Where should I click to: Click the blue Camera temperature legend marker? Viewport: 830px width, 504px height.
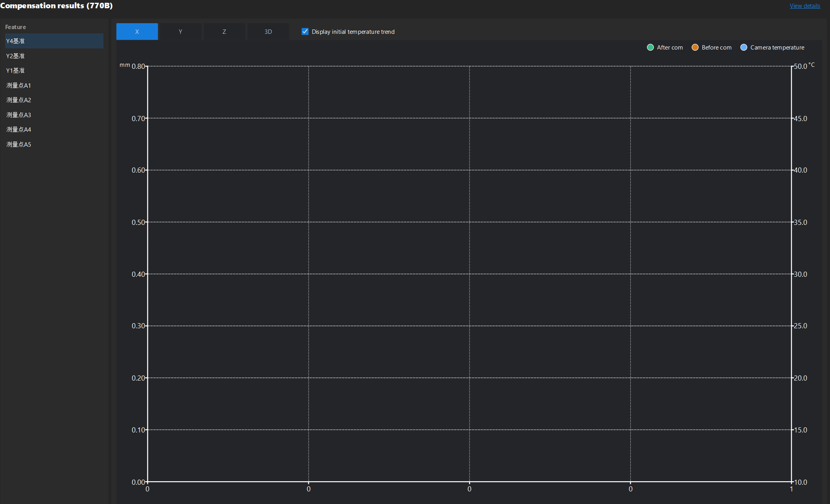click(744, 47)
